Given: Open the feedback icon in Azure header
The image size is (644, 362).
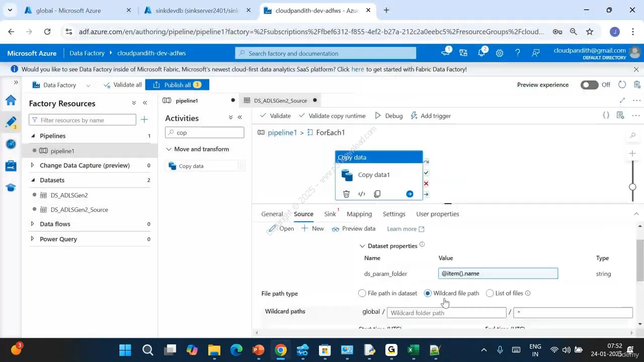Looking at the screenshot, I should point(536,53).
